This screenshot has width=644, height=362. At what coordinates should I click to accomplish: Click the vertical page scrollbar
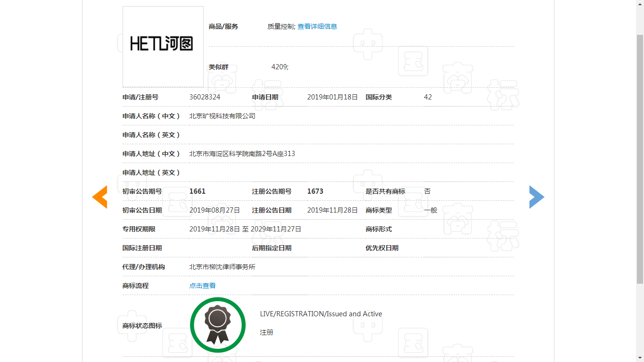pos(640,159)
